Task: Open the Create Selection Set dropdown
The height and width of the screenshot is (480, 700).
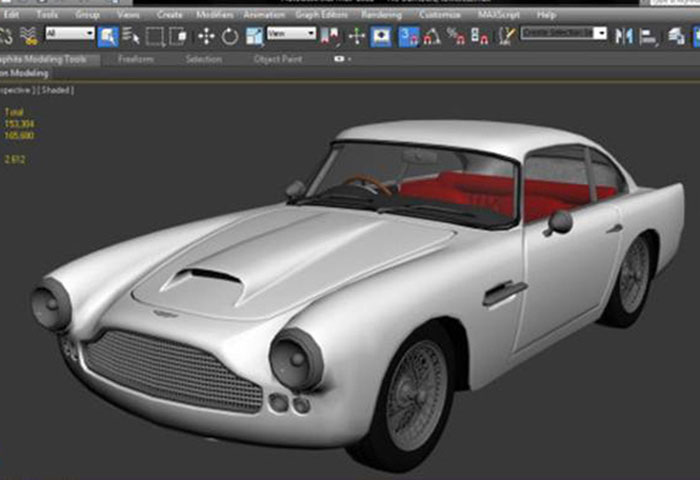Action: tap(564, 33)
